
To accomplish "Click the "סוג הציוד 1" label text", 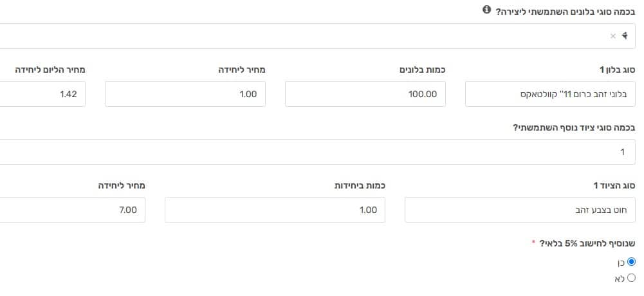I will [614, 185].
